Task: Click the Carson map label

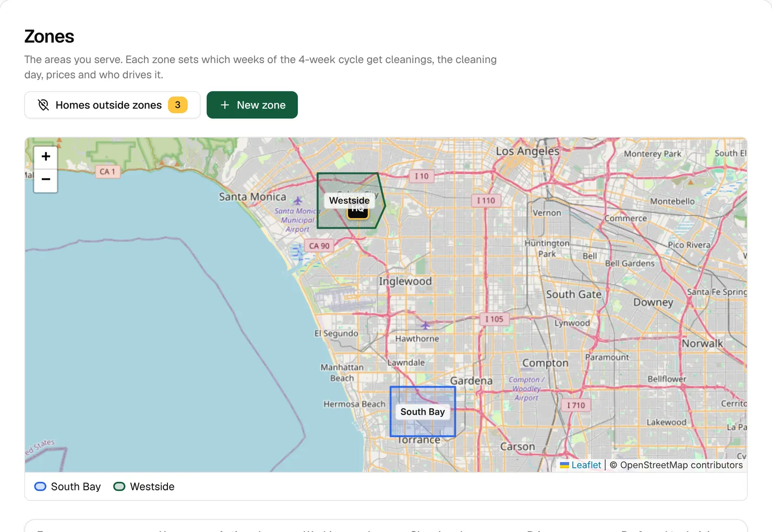Action: pos(517,446)
